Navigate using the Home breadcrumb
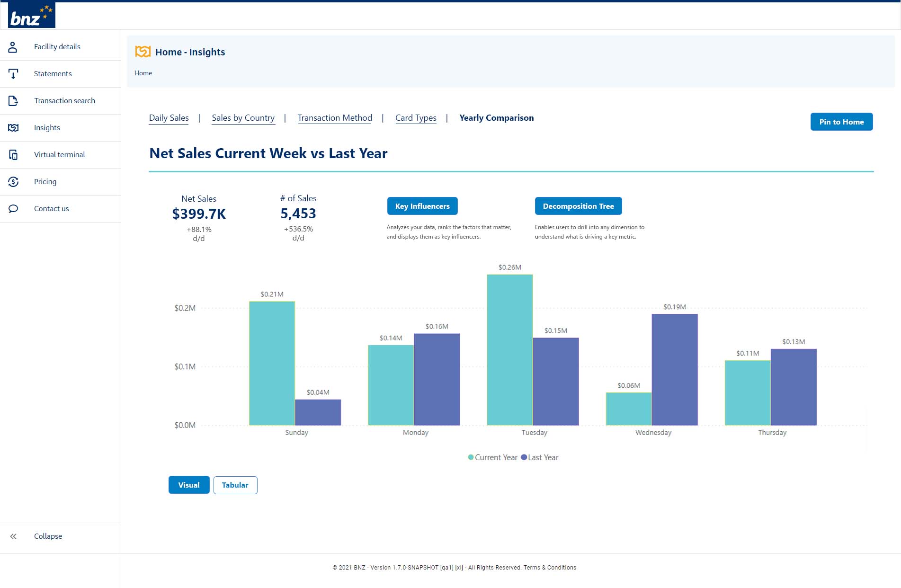The image size is (901, 588). point(143,73)
